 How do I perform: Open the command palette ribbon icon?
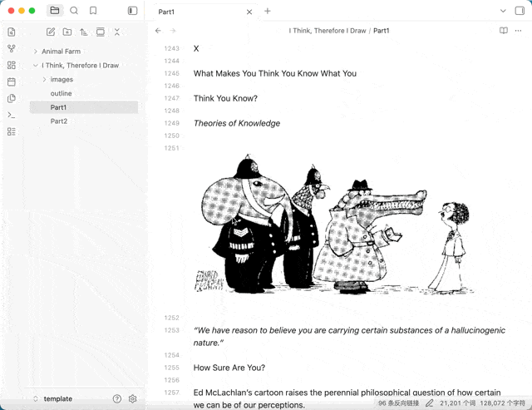(x=12, y=115)
